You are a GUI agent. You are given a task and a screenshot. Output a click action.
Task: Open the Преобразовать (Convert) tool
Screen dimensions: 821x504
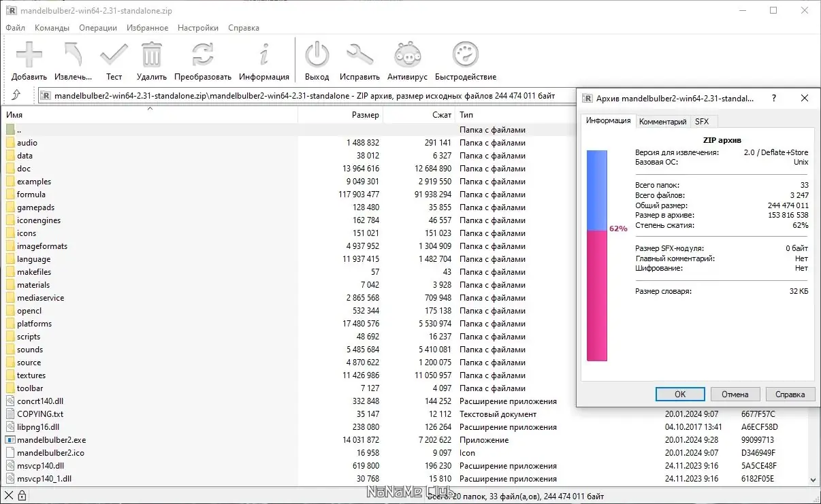(203, 54)
